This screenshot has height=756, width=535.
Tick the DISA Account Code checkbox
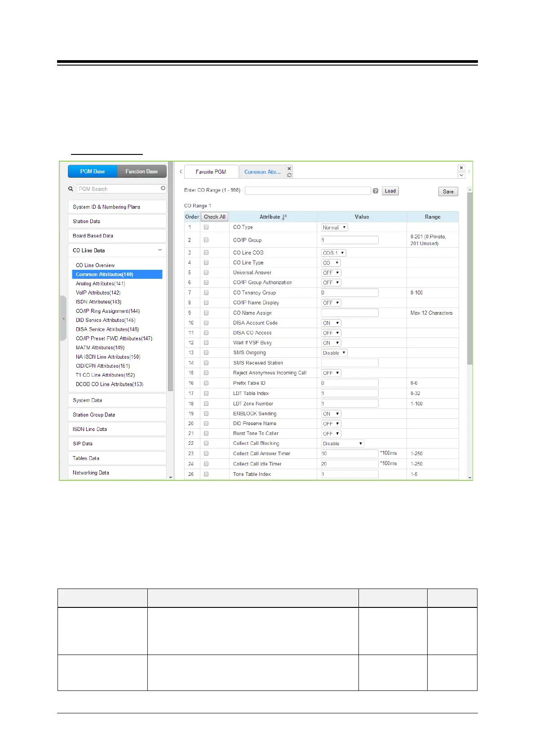(x=206, y=323)
